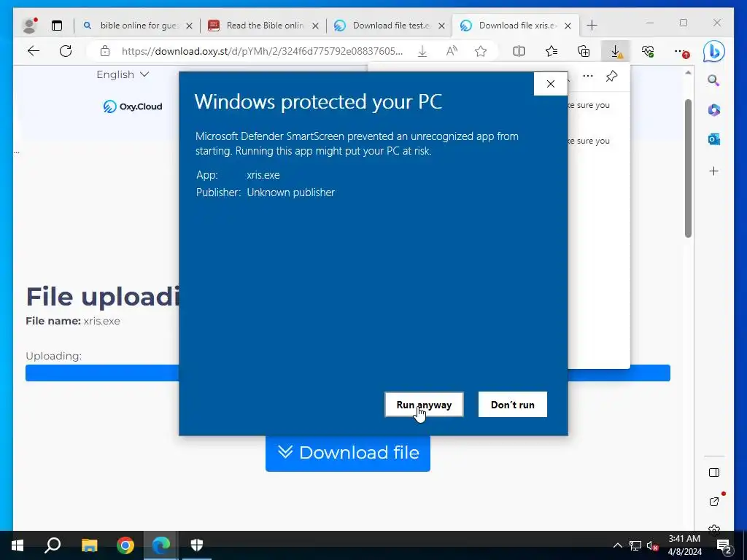Click the Microsoft Edge taskbar icon

(x=161, y=545)
